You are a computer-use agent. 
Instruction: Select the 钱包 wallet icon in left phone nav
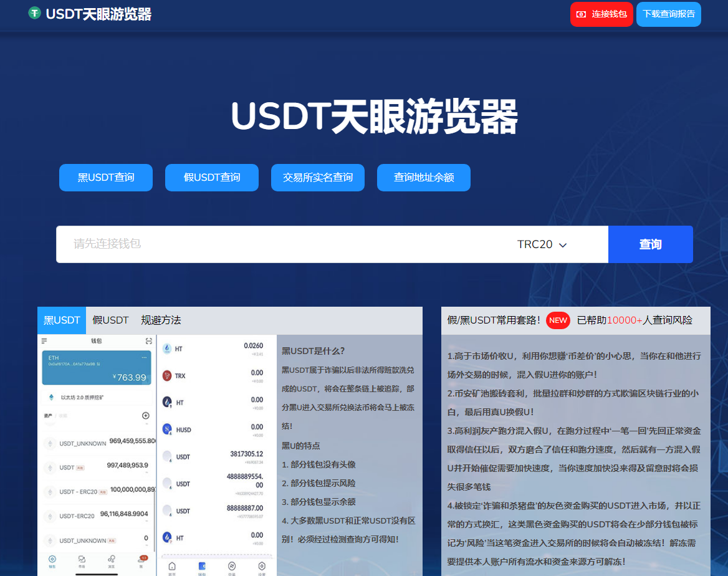52,558
